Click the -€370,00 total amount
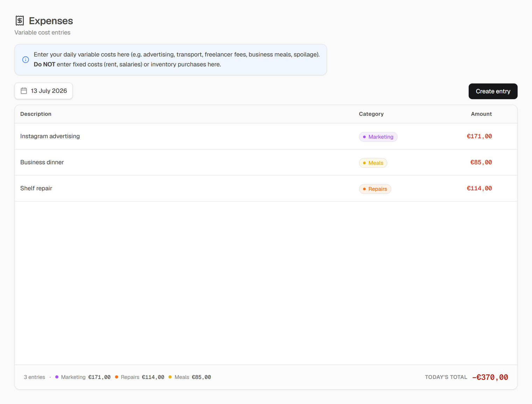This screenshot has height=404, width=532. (x=490, y=377)
